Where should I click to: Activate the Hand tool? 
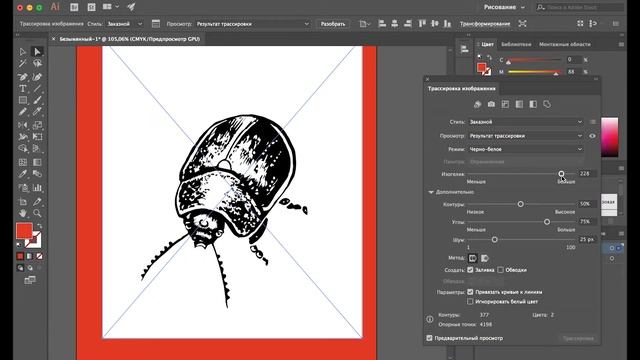tap(22, 213)
